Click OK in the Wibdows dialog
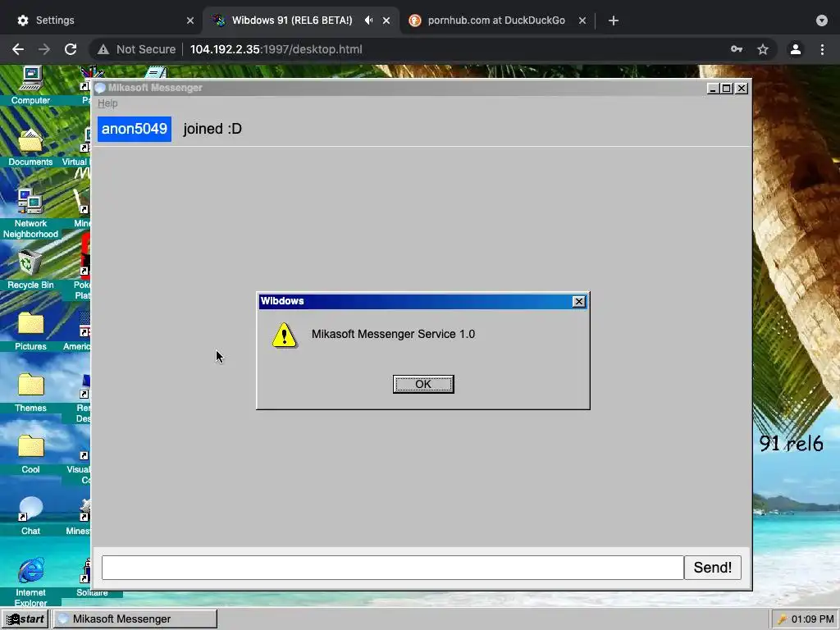The height and width of the screenshot is (630, 840). tap(423, 384)
